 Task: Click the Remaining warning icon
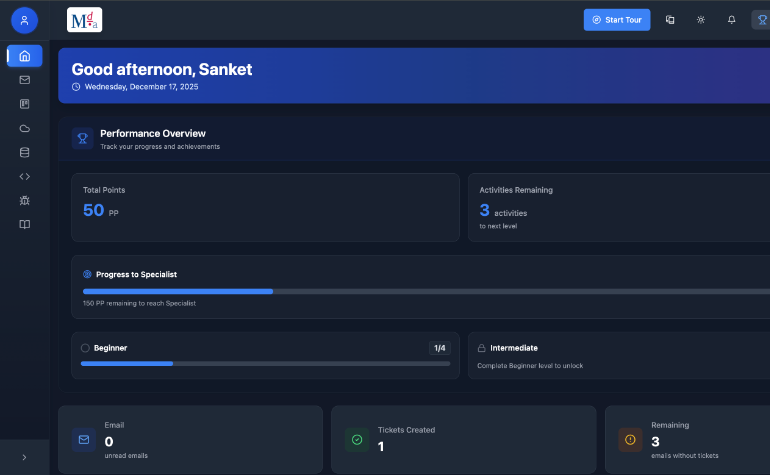coord(630,440)
